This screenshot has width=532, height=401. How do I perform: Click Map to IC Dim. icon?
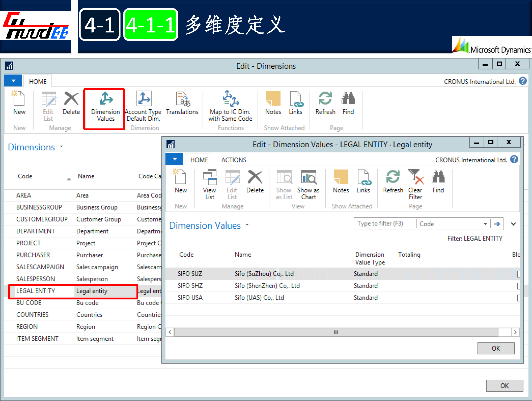click(231, 98)
